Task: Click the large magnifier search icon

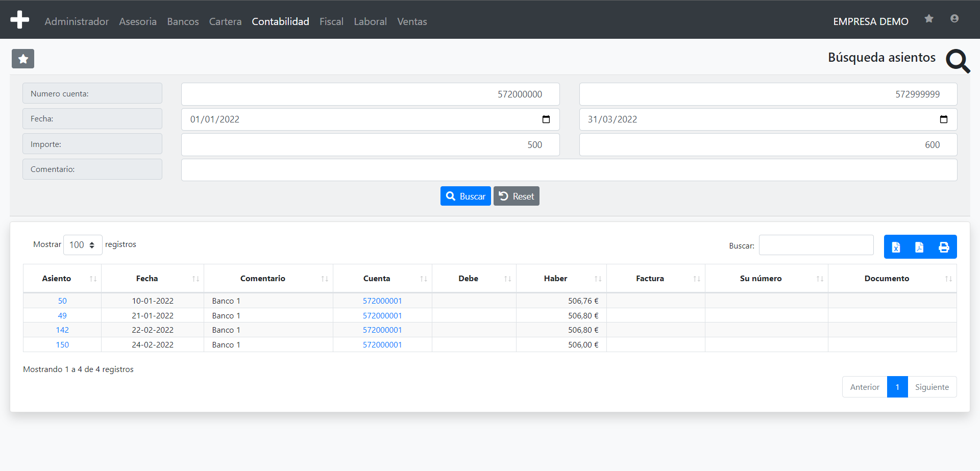Action: [958, 61]
